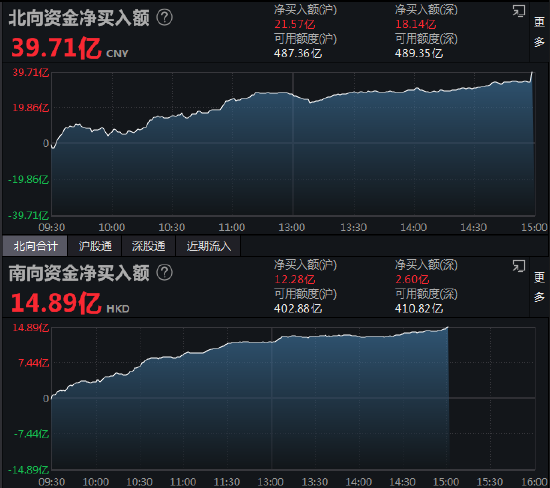Click the 15:00 end point of northbound curve
The width and height of the screenshot is (550, 488).
tap(532, 73)
